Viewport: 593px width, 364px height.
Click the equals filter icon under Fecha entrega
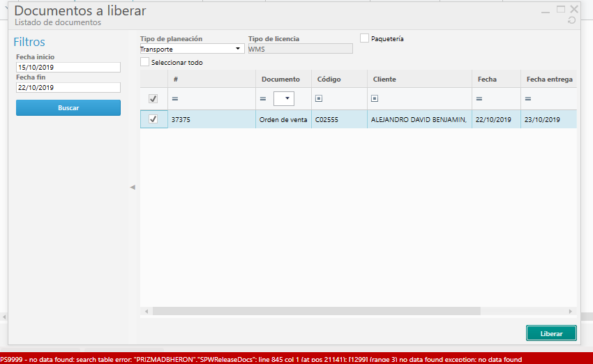coord(528,99)
